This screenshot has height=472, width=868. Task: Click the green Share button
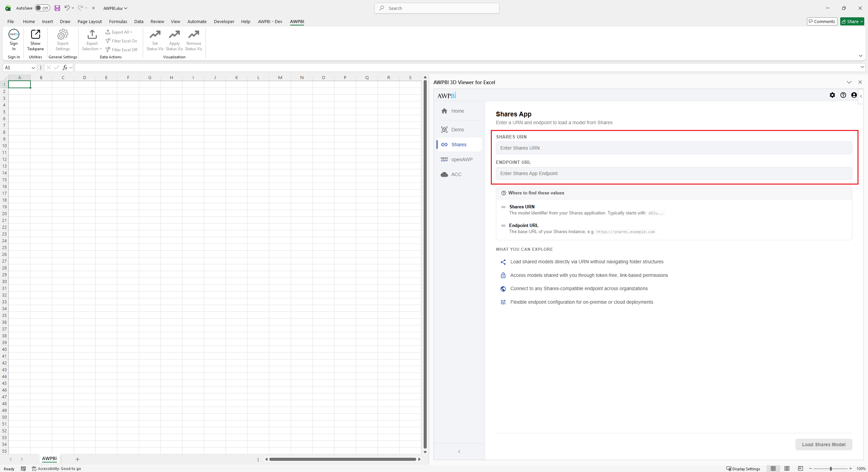coord(852,21)
